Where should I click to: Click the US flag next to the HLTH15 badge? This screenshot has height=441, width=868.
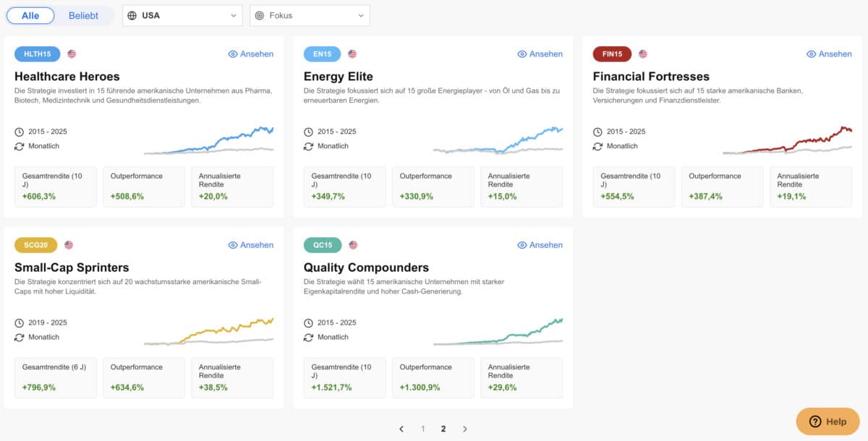point(70,53)
